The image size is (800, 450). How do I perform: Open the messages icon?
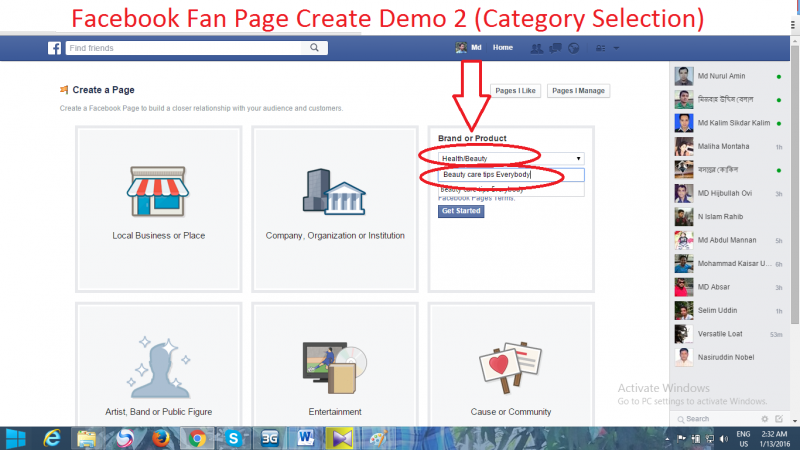pos(555,48)
